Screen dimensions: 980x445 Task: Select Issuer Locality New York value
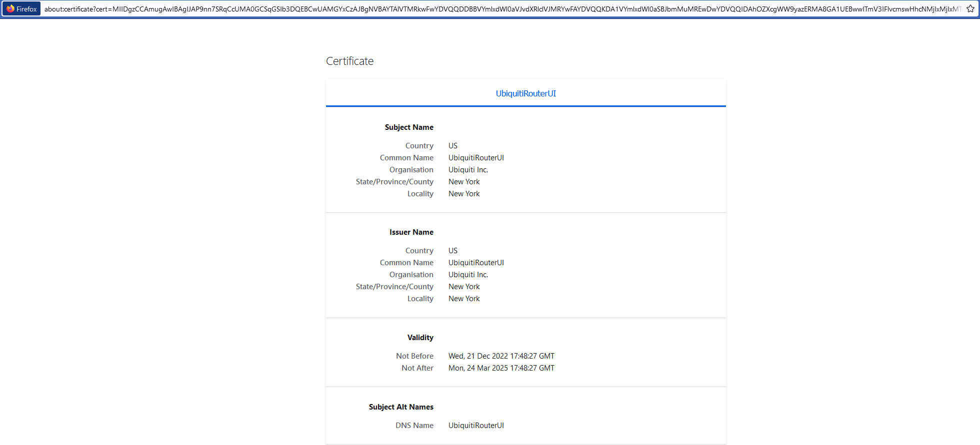click(464, 299)
